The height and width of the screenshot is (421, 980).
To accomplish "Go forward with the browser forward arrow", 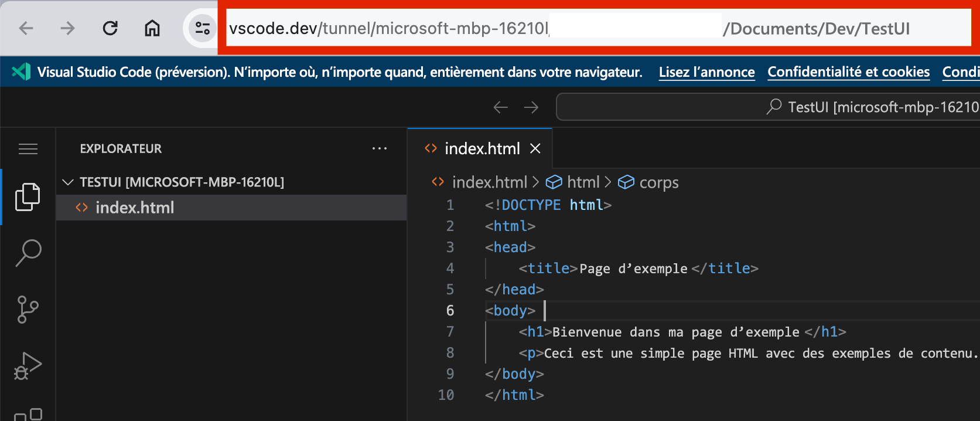I will pyautogui.click(x=68, y=28).
